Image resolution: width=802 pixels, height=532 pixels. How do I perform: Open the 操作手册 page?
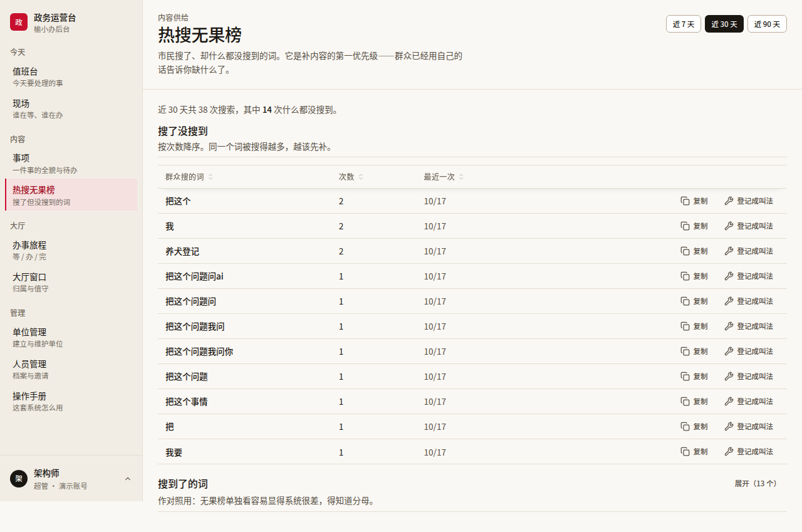71,401
